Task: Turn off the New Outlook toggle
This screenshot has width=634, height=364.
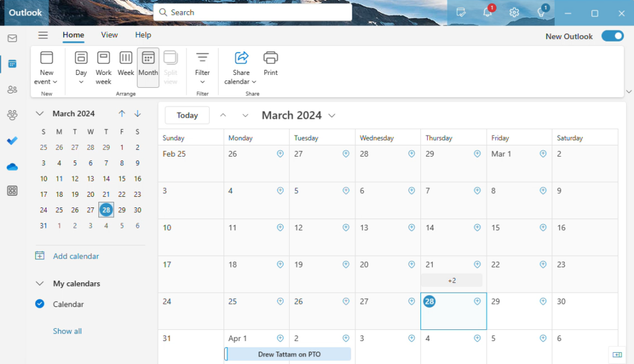Action: click(612, 36)
